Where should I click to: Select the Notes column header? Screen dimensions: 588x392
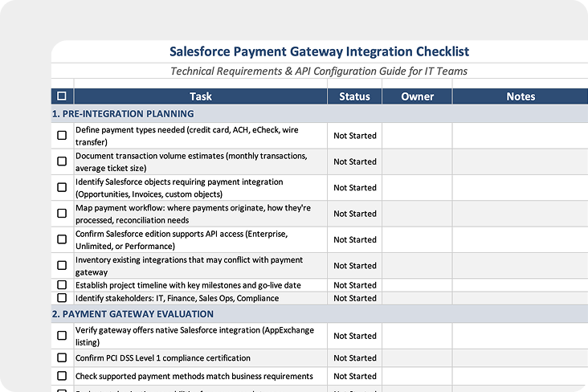(521, 96)
